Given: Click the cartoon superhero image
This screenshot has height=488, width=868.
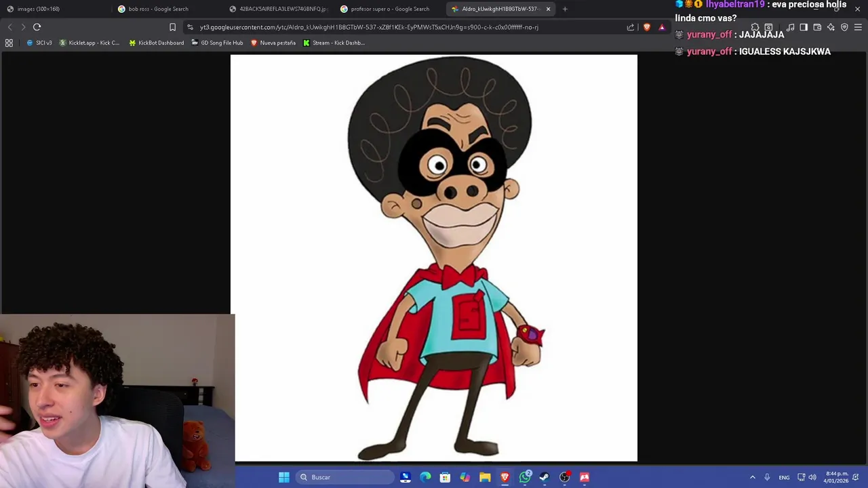Looking at the screenshot, I should (x=434, y=258).
